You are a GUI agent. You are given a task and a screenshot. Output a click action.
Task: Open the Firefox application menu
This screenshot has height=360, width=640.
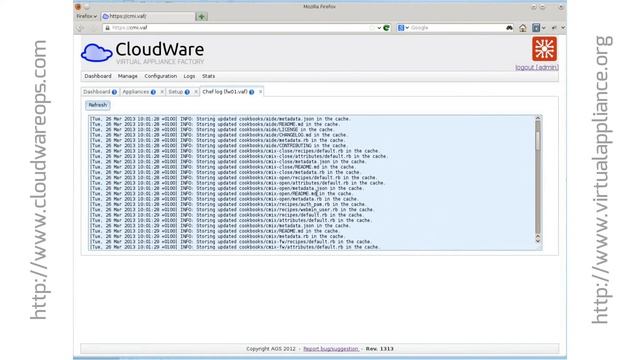(x=87, y=16)
